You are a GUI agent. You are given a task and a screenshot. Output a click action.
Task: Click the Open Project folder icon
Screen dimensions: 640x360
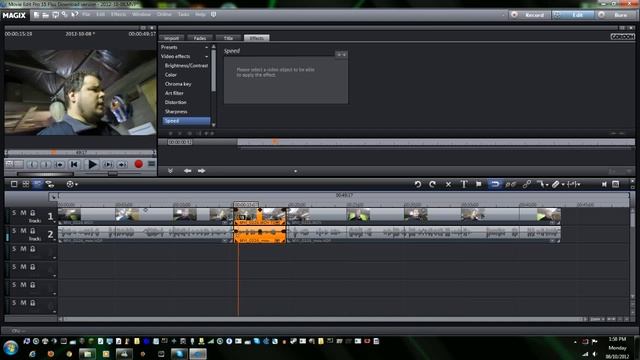(45, 15)
